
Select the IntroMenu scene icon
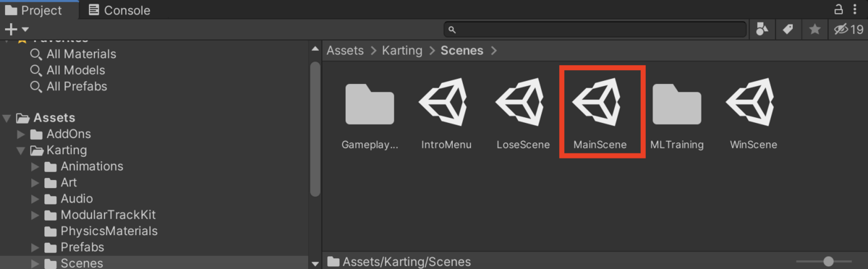(x=446, y=104)
